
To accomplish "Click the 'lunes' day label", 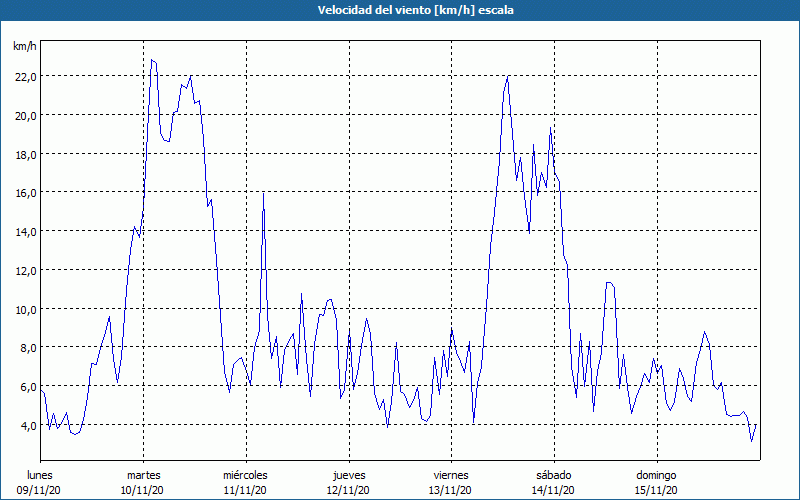I will 39,475.
